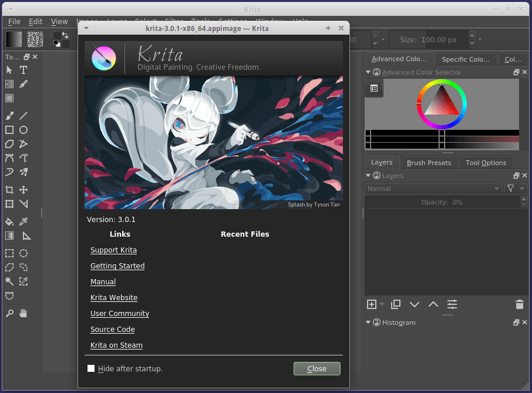Enable the Hide after startup checkbox

(91, 368)
